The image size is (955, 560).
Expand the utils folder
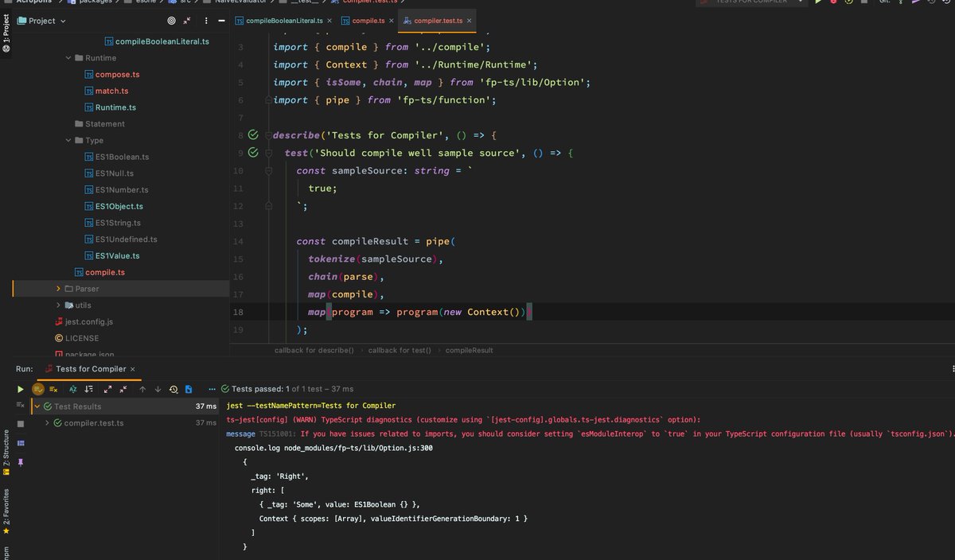pos(58,305)
